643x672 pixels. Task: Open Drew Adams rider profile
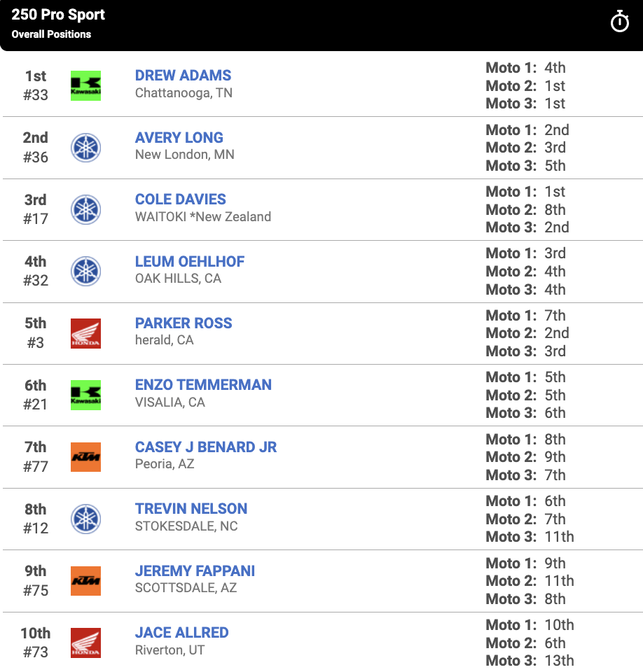[x=182, y=76]
